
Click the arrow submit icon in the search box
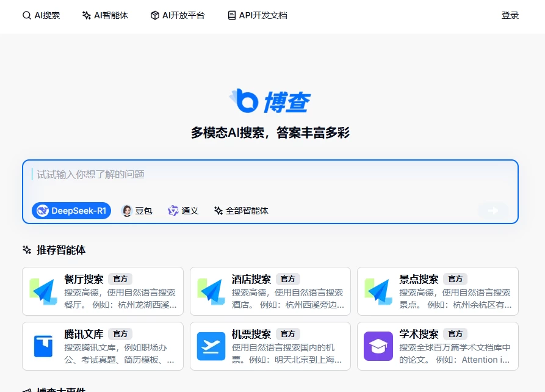[x=493, y=210]
